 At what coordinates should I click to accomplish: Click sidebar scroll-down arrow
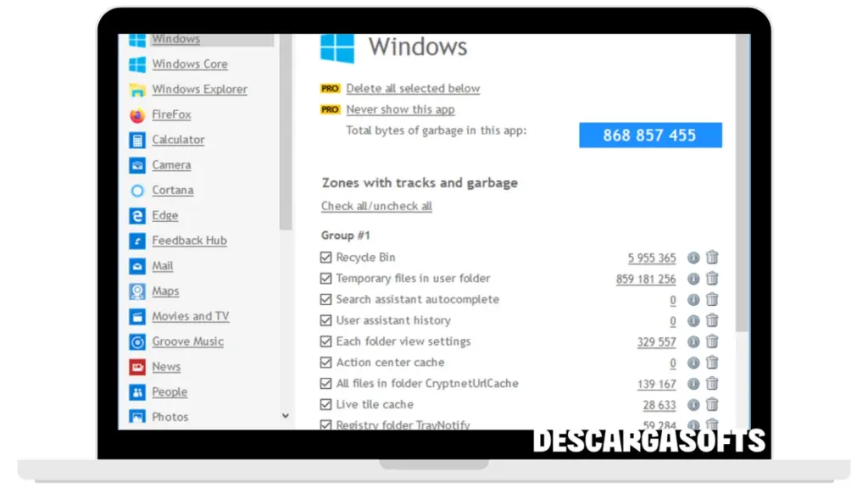[x=286, y=416]
